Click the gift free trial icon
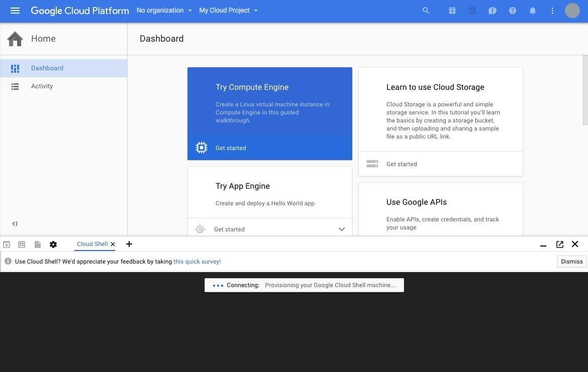Screen dimensions: 588x372 point(452,11)
